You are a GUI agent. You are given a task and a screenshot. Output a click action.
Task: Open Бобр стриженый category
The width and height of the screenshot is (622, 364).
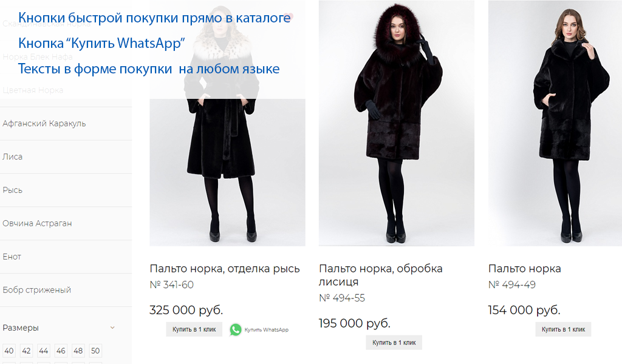pos(37,290)
